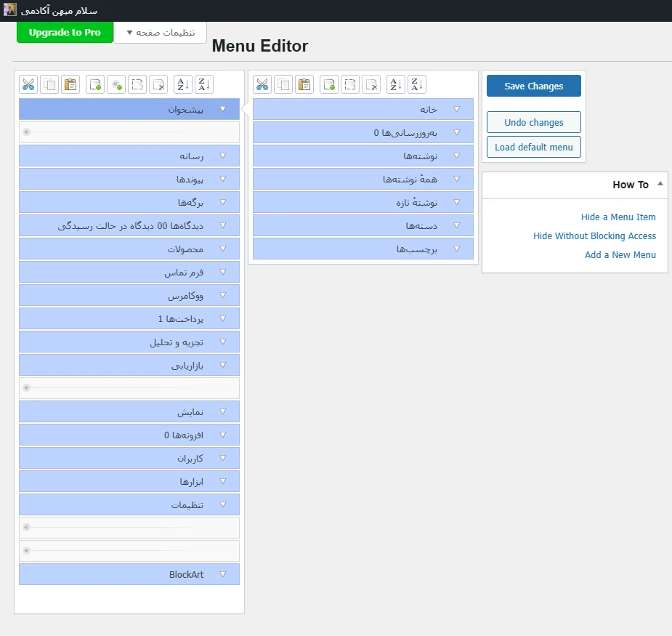This screenshot has width=672, height=636.
Task: Click the copy icon in the submenu toolbar
Action: point(283,84)
